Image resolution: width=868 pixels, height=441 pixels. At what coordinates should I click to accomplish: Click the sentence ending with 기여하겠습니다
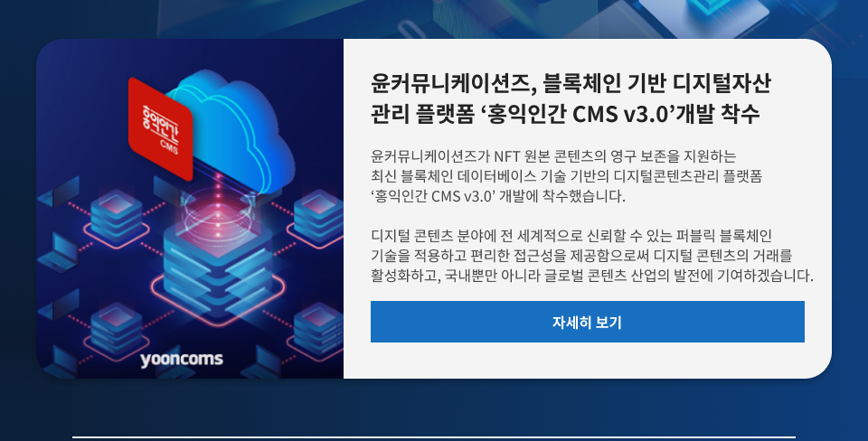(592, 276)
